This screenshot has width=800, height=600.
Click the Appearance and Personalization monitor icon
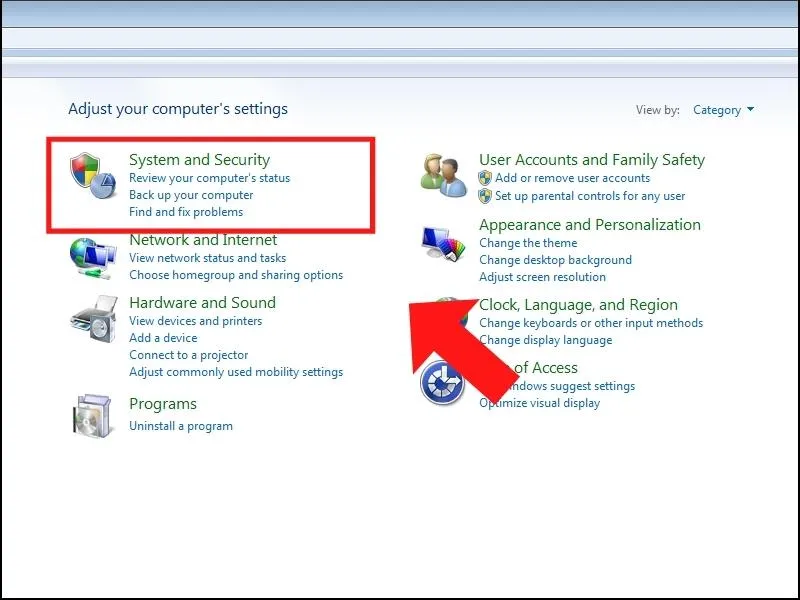pos(444,246)
